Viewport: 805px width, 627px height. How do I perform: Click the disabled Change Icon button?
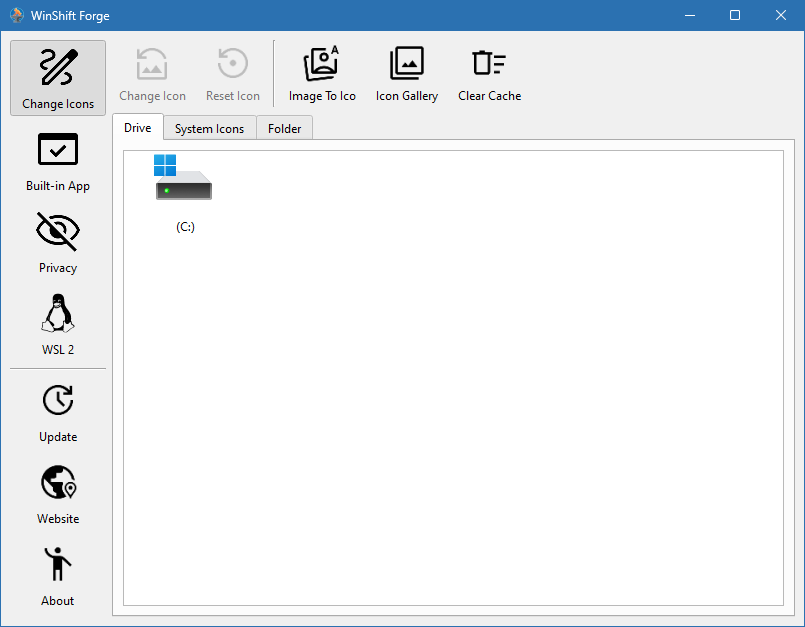(x=152, y=72)
